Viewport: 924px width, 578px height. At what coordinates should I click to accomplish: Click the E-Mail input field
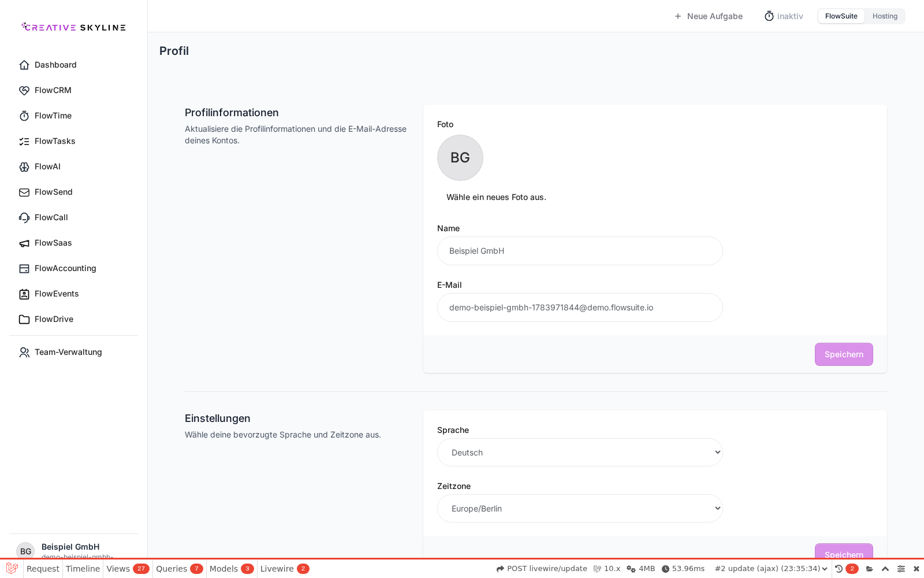pos(580,307)
